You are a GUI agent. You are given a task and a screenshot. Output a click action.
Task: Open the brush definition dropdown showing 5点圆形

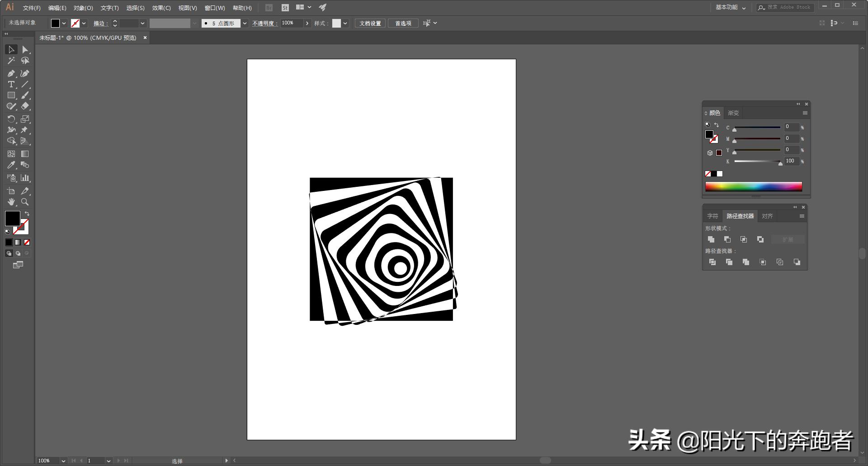(x=244, y=23)
